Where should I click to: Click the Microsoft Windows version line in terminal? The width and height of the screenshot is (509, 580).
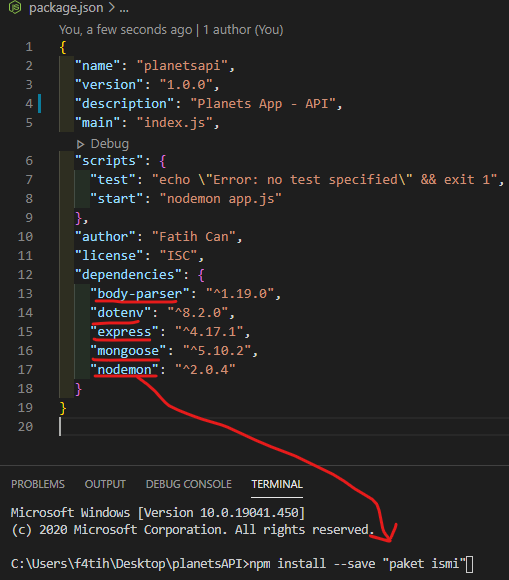point(158,513)
